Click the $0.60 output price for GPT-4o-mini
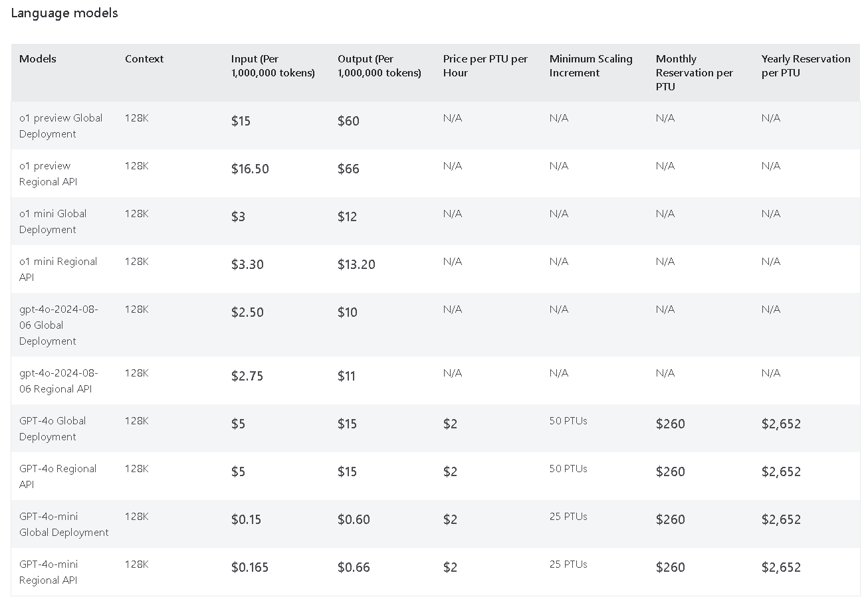 354,519
